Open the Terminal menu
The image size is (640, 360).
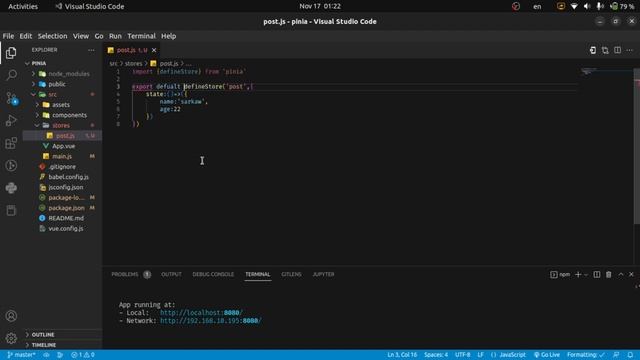[x=141, y=36]
